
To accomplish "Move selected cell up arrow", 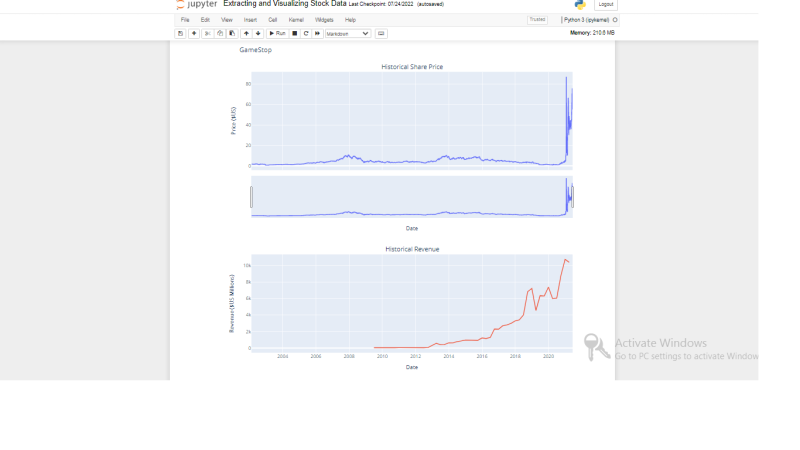I will 246,34.
